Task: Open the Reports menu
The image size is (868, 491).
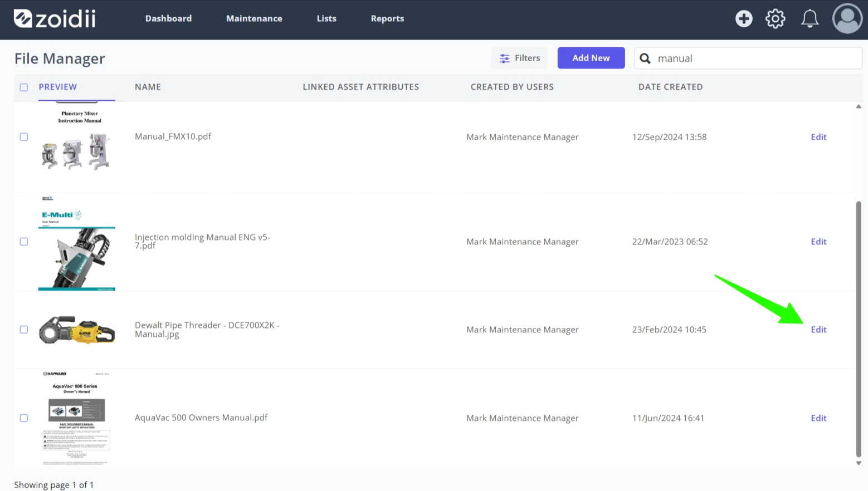Action: pyautogui.click(x=387, y=18)
